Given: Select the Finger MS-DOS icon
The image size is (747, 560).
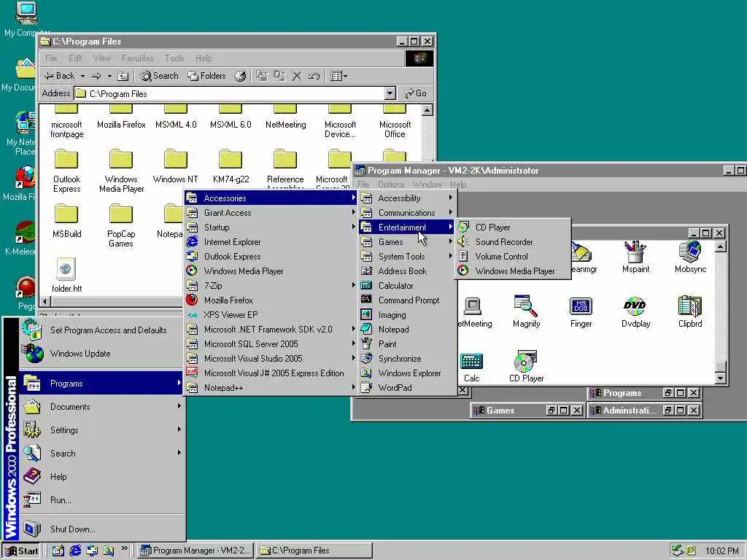Looking at the screenshot, I should [x=581, y=311].
